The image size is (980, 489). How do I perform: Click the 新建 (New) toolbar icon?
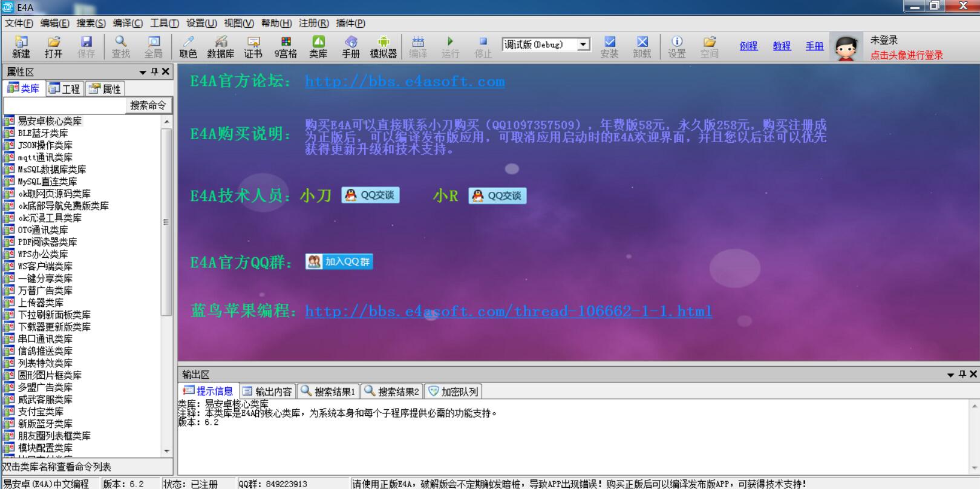point(21,47)
